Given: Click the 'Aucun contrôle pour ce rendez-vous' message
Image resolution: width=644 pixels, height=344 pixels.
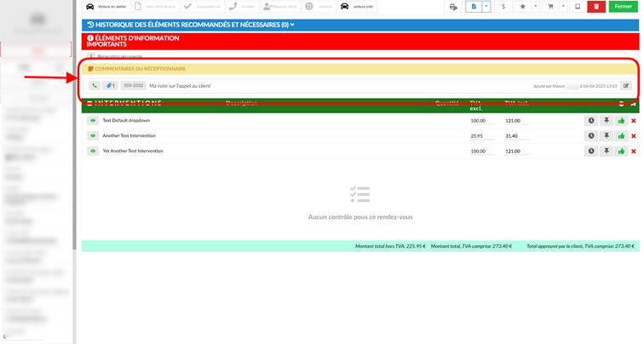Looking at the screenshot, I should (360, 217).
